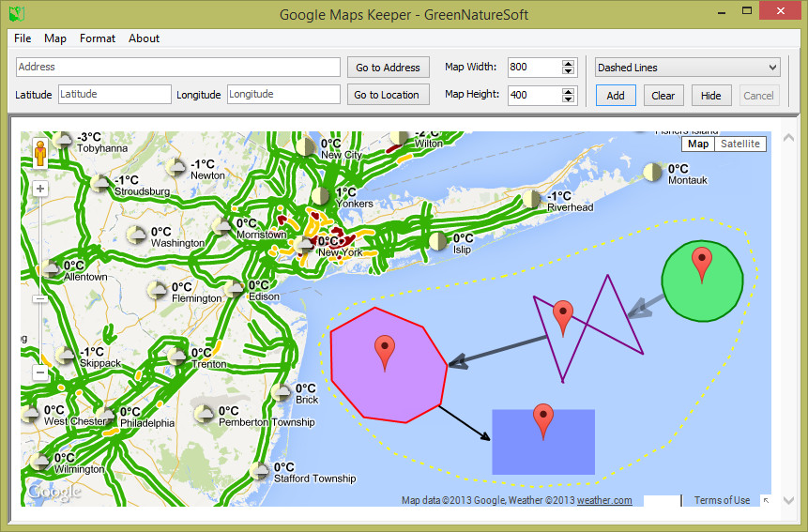Viewport: 808px width, 532px height.
Task: Click the Newton weather icon
Action: pyautogui.click(x=175, y=167)
